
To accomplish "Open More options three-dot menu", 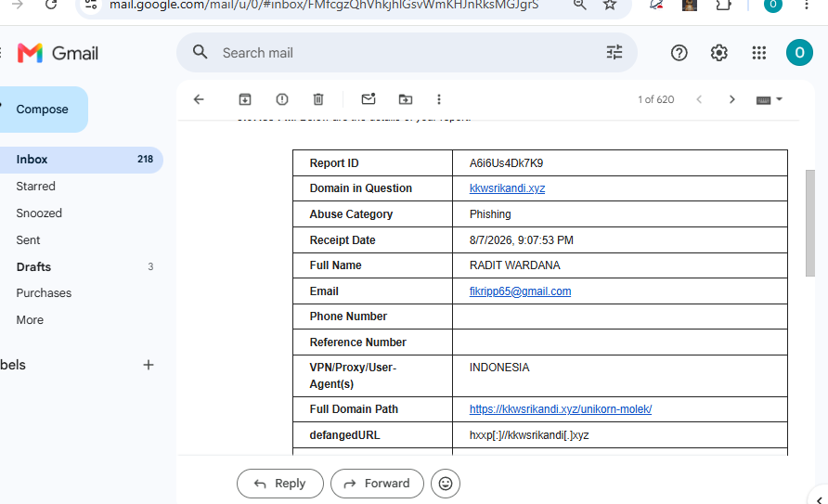I will click(439, 99).
